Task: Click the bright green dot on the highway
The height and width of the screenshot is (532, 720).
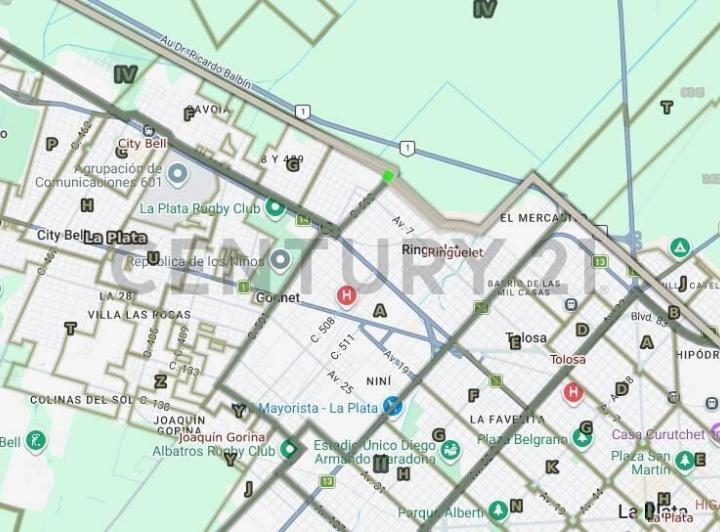Action: pos(388,176)
